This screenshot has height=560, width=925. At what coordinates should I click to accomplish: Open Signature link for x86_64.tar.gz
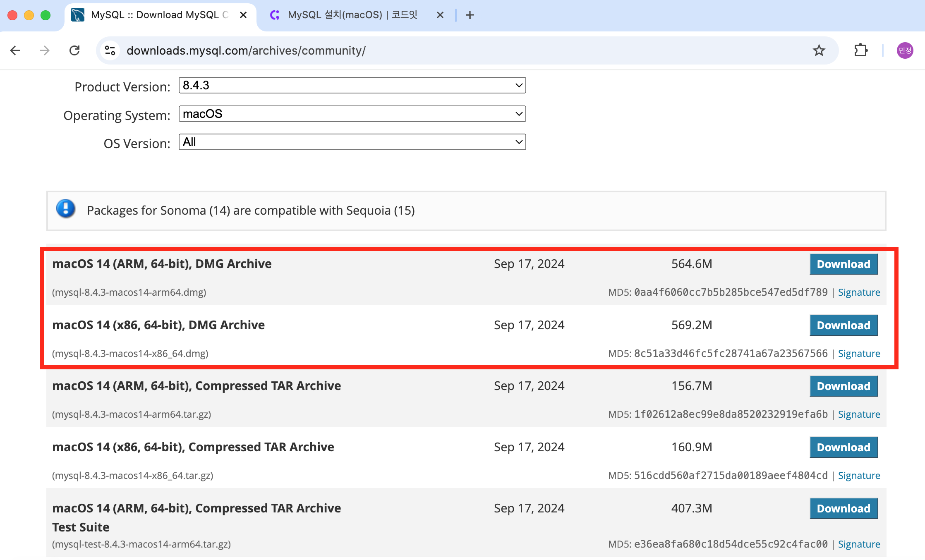pos(859,476)
